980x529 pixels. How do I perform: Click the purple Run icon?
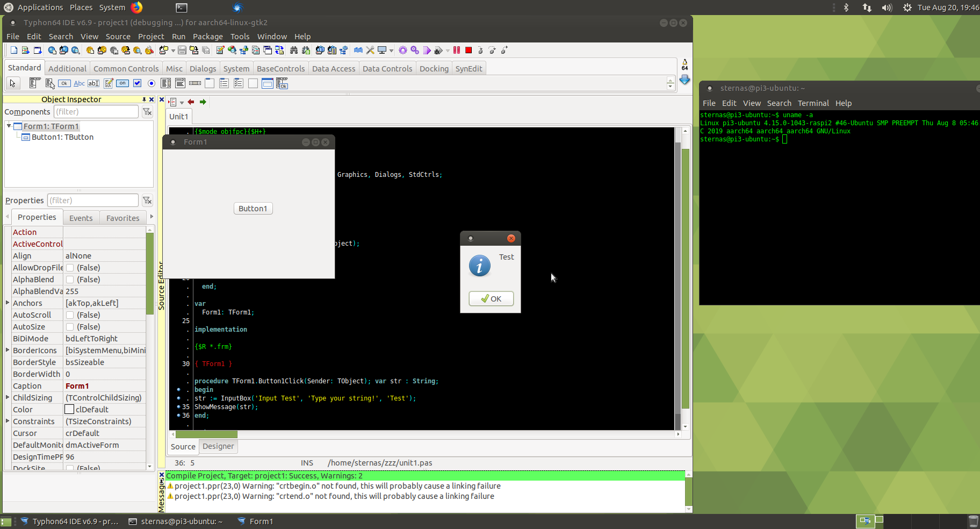427,50
